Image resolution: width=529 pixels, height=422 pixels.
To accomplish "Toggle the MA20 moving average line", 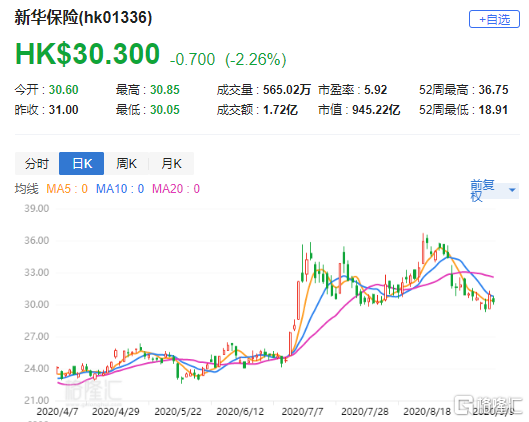I will 176,189.
